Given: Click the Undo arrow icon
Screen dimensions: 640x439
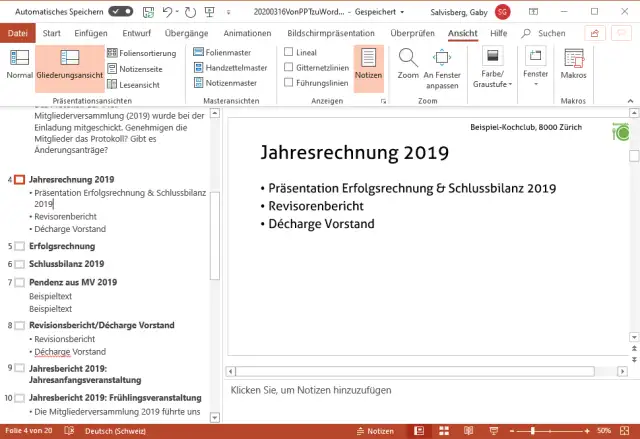Looking at the screenshot, I should point(167,12).
